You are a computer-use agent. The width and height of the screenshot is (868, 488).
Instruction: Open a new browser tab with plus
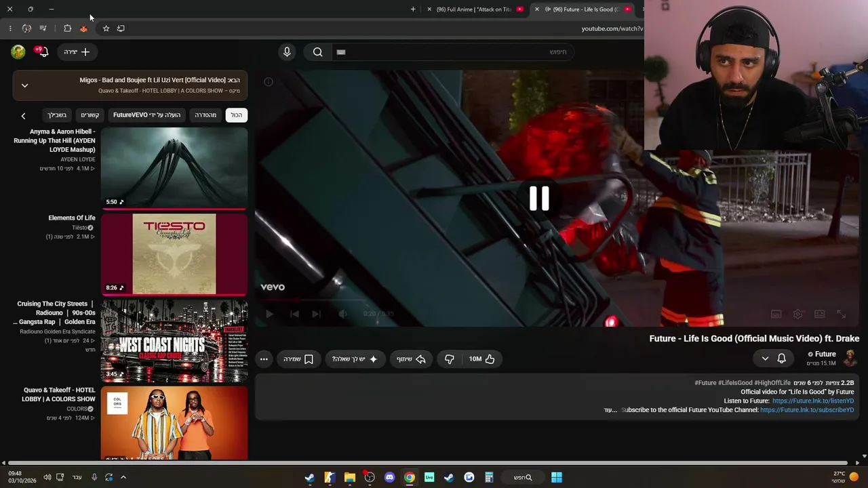coord(413,9)
